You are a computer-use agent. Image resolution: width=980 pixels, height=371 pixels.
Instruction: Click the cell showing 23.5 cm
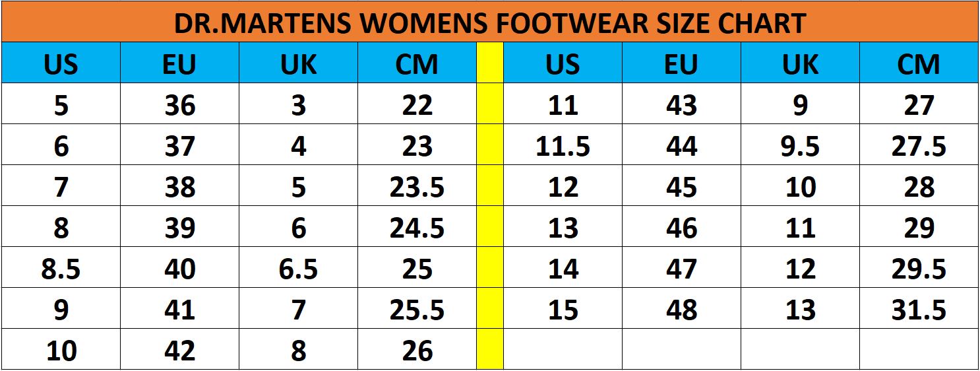417,186
